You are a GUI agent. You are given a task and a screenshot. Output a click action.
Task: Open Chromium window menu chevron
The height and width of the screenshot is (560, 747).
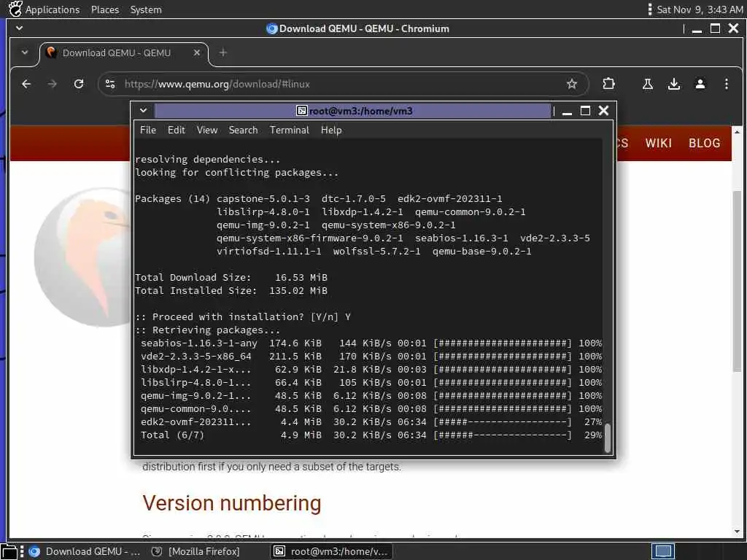[20, 28]
